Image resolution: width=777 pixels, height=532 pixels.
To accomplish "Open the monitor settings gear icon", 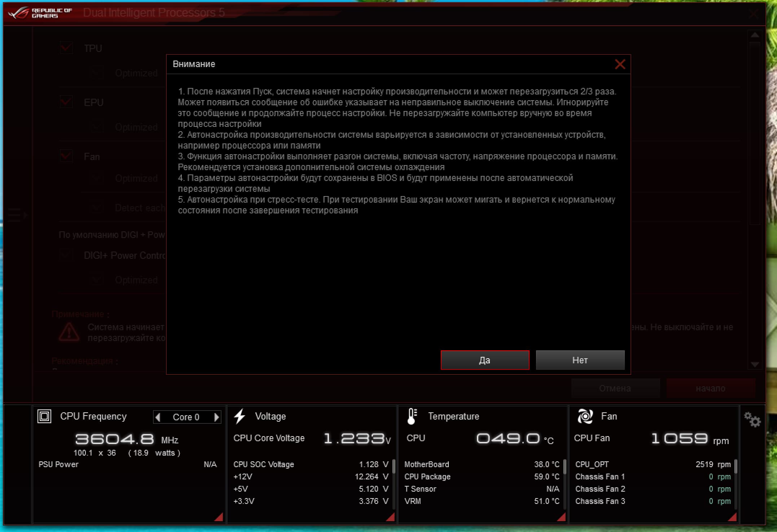I will click(752, 420).
